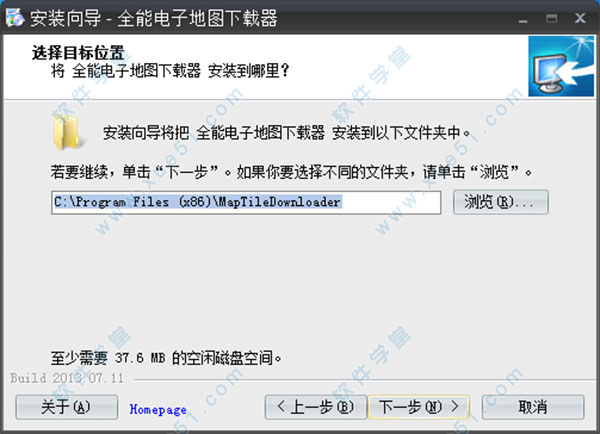Click the computer monitor wizard image

tap(561, 66)
